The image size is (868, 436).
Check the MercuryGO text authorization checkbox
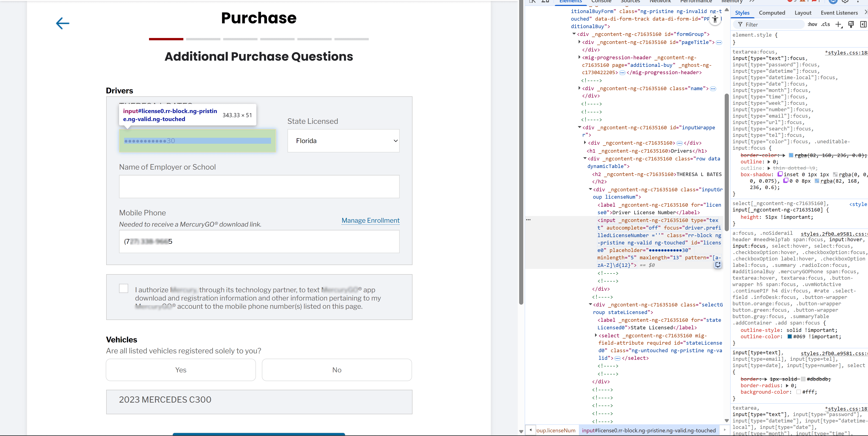(124, 288)
